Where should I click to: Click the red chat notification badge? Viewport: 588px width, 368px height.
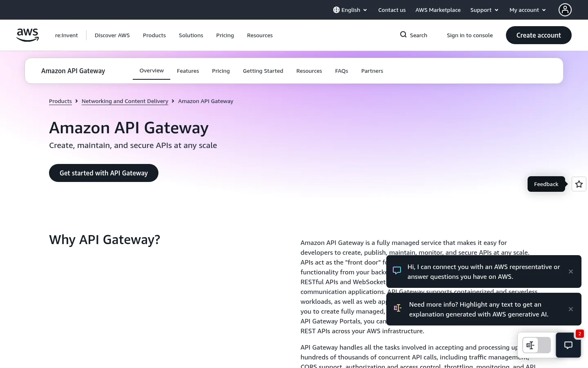click(580, 334)
